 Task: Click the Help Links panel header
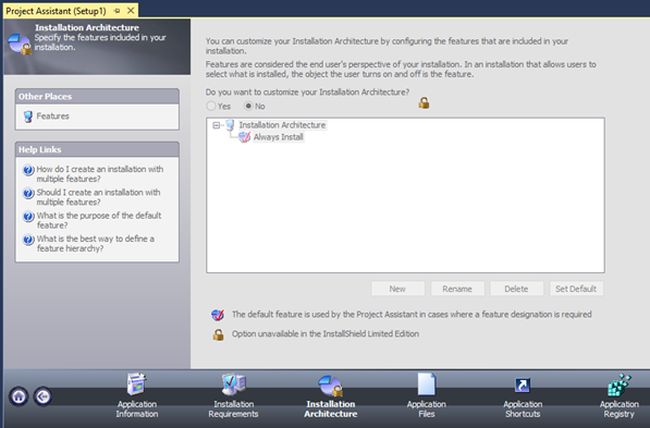pos(97,149)
